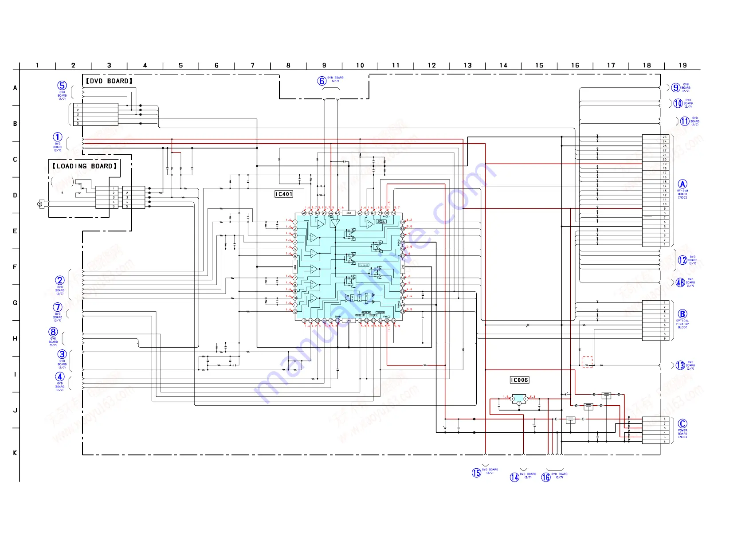Click circled A RF-240 BOARD CN002 connector
This screenshot has width=745, height=560.
tap(682, 184)
